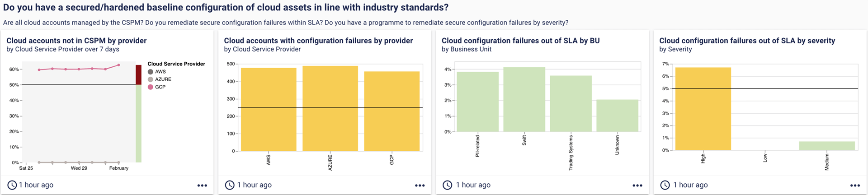Viewport: 868px width, 195px height.
Task: Open 'Cloud accounts not in CSPM by provider' title
Action: tap(76, 41)
